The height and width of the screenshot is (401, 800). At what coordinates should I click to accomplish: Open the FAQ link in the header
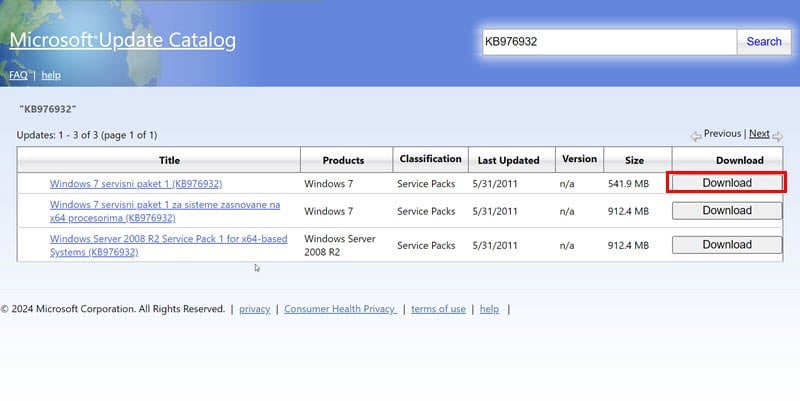pos(18,75)
